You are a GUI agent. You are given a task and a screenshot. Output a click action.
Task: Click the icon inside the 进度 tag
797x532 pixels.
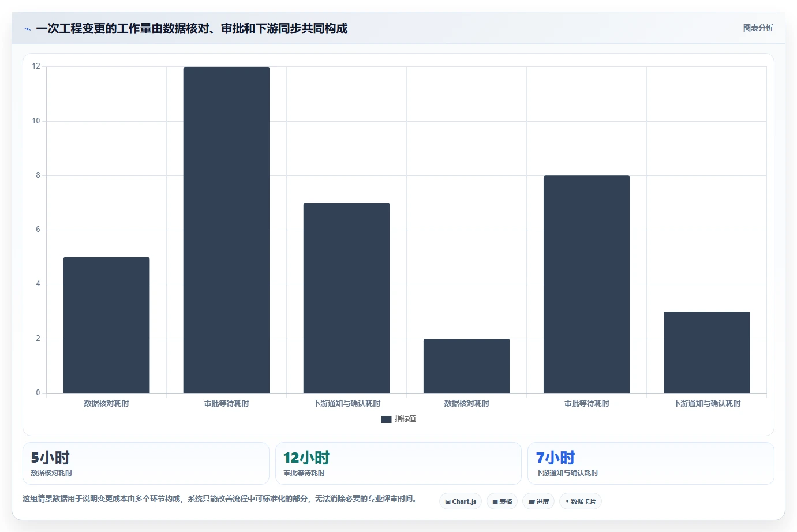coord(531,502)
